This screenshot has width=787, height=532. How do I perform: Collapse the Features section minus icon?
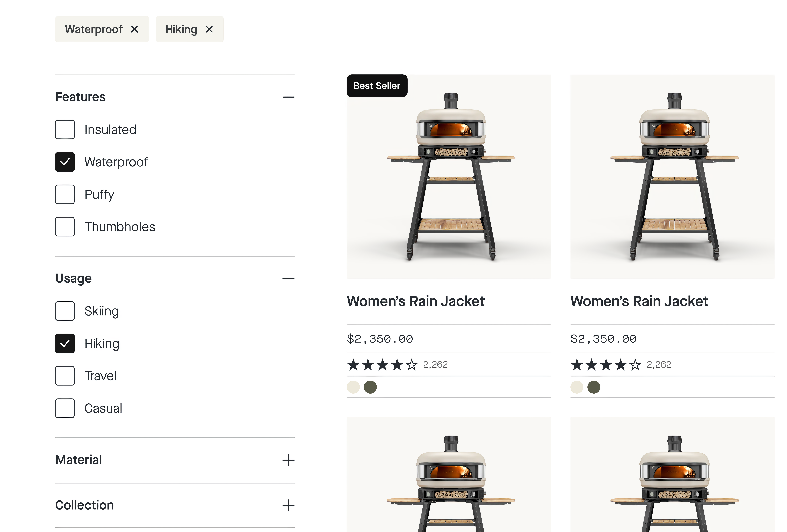pyautogui.click(x=288, y=97)
